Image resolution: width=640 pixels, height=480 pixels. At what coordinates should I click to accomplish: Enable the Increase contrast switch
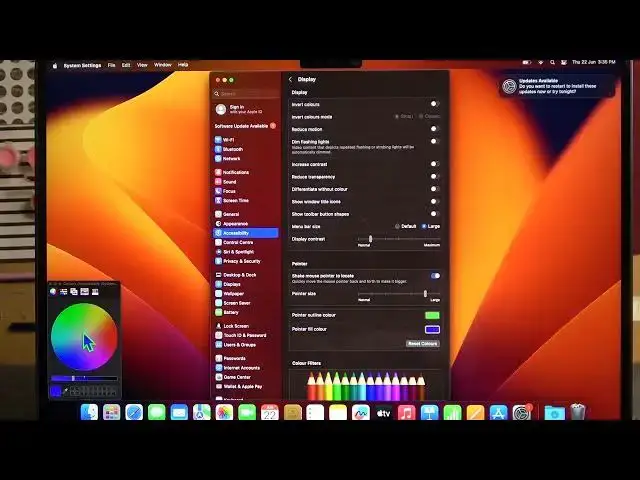tap(434, 164)
